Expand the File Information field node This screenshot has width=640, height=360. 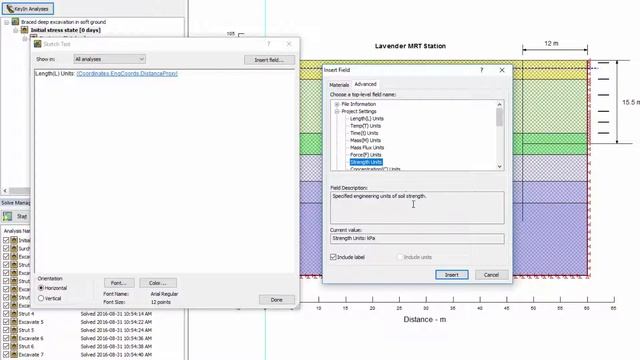click(x=337, y=104)
